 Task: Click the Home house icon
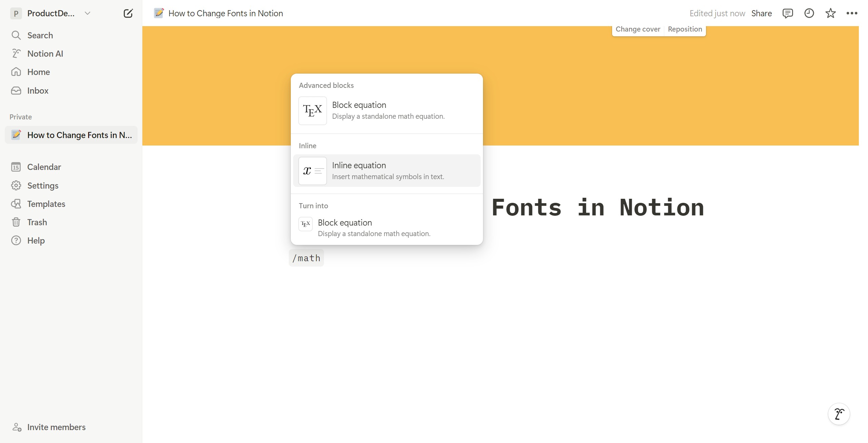coord(16,72)
